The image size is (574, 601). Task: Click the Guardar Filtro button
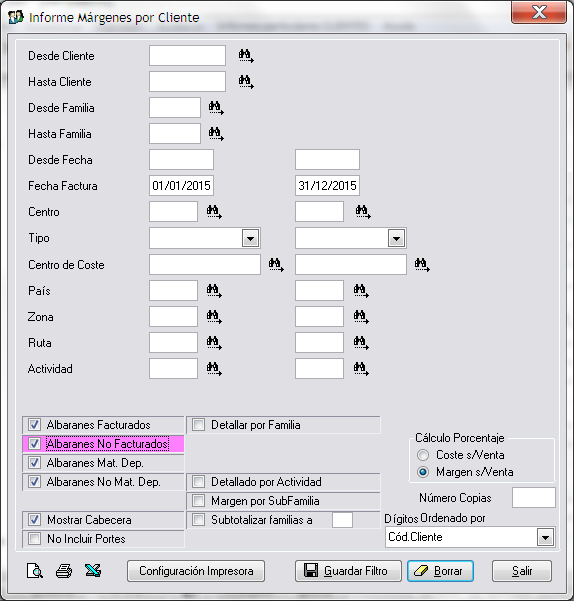(348, 571)
